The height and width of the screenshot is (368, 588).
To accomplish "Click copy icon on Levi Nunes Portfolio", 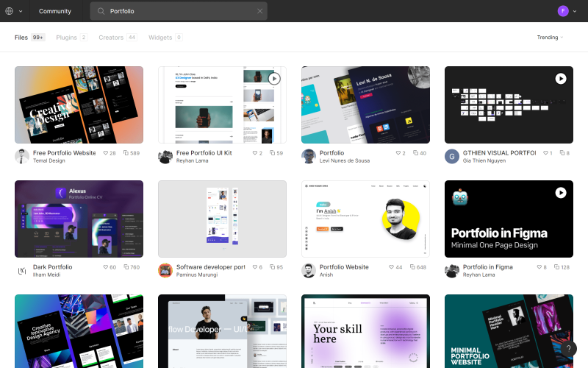I will pyautogui.click(x=415, y=153).
